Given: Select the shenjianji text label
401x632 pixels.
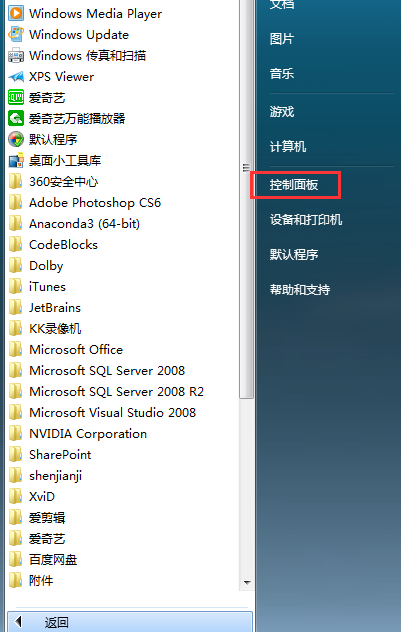Looking at the screenshot, I should click(x=55, y=476).
